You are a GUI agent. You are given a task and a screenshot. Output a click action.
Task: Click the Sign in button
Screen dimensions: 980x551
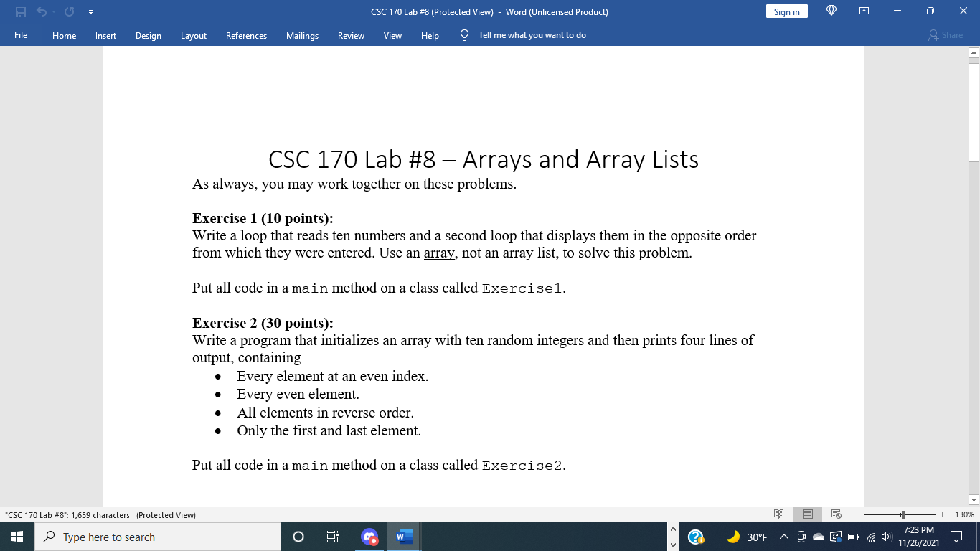pyautogui.click(x=786, y=11)
